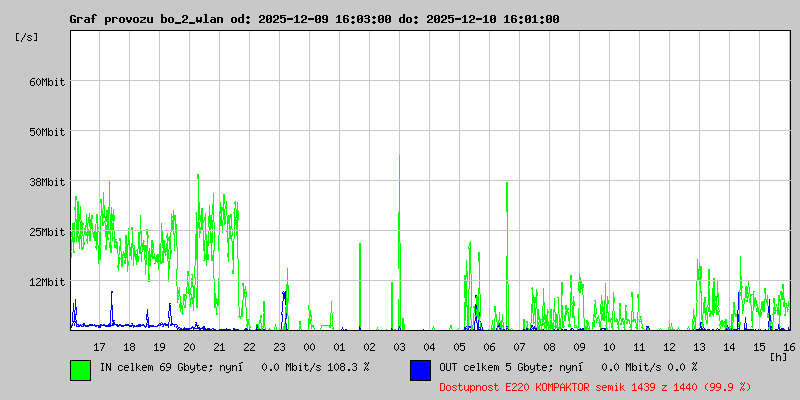This screenshot has height=400, width=800.
Task: Select hour 20 on the time axis
Action: pyautogui.click(x=189, y=346)
